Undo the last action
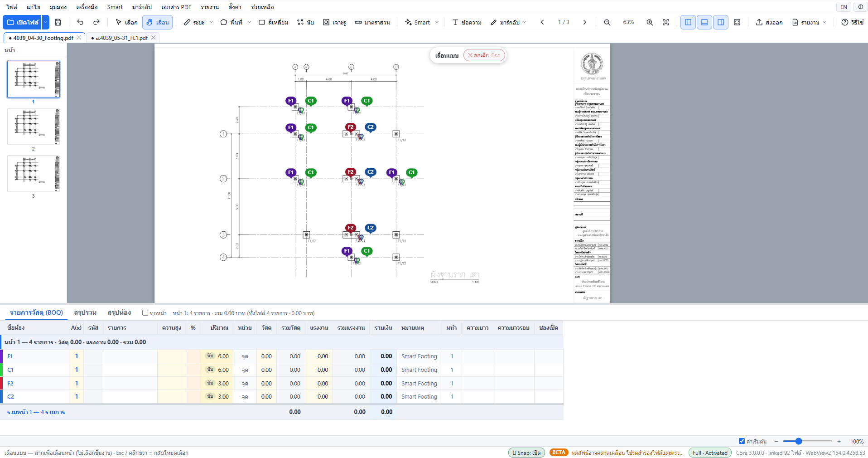This screenshot has height=458, width=868. point(80,22)
